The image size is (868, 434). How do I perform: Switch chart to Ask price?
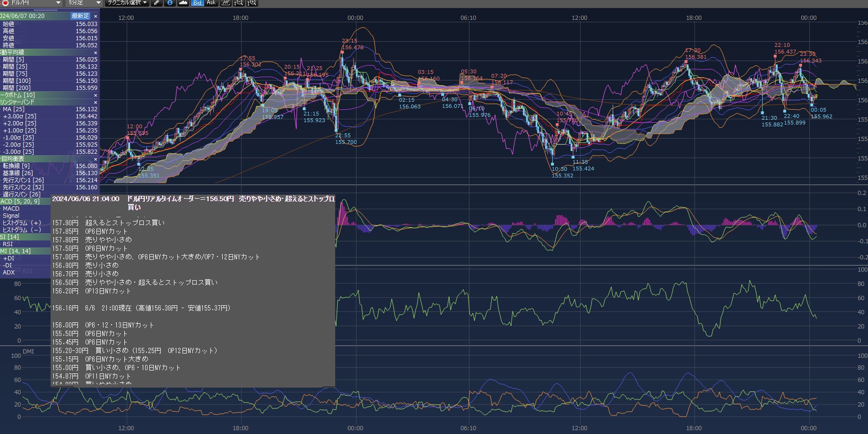pos(211,3)
